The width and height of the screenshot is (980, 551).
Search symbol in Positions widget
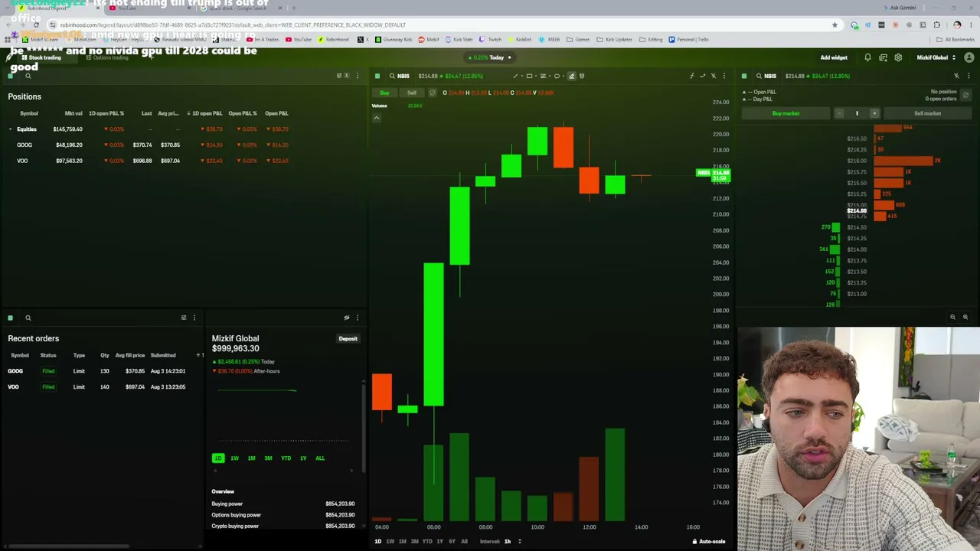(x=28, y=76)
